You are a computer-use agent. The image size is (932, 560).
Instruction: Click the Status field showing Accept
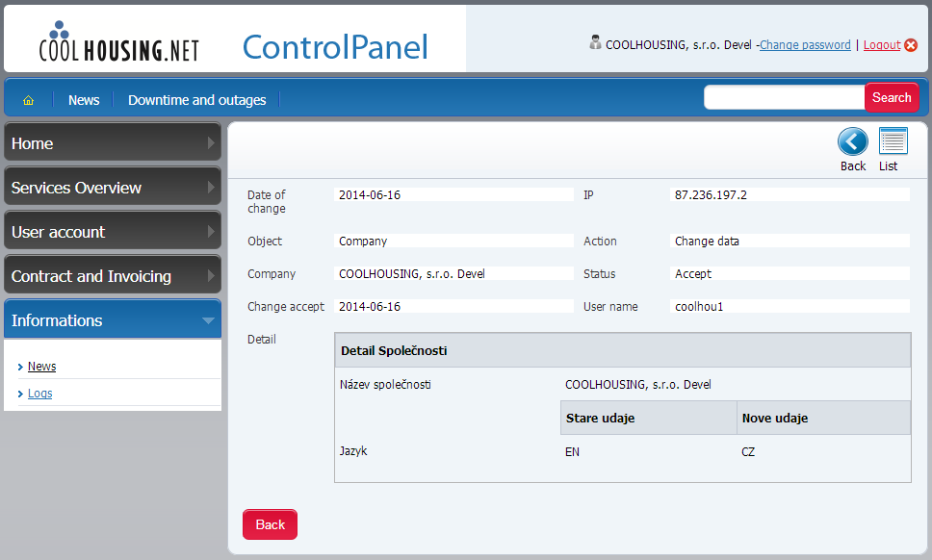coord(790,274)
